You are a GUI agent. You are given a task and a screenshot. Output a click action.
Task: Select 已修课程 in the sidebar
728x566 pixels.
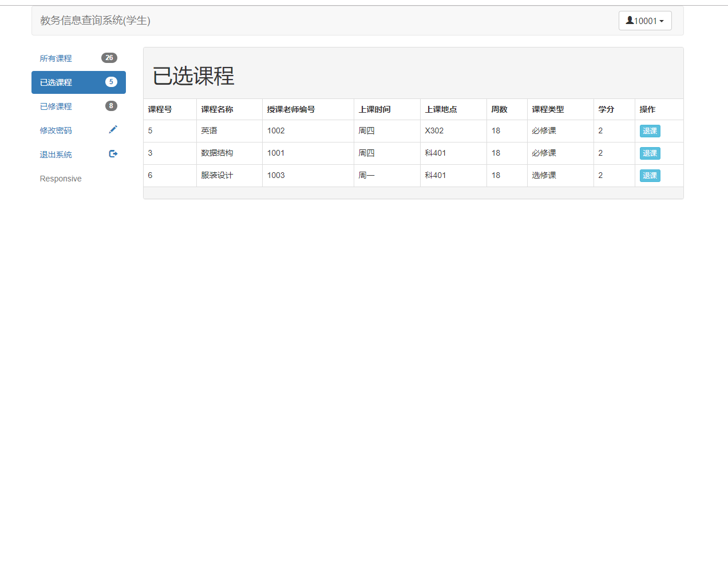click(56, 106)
